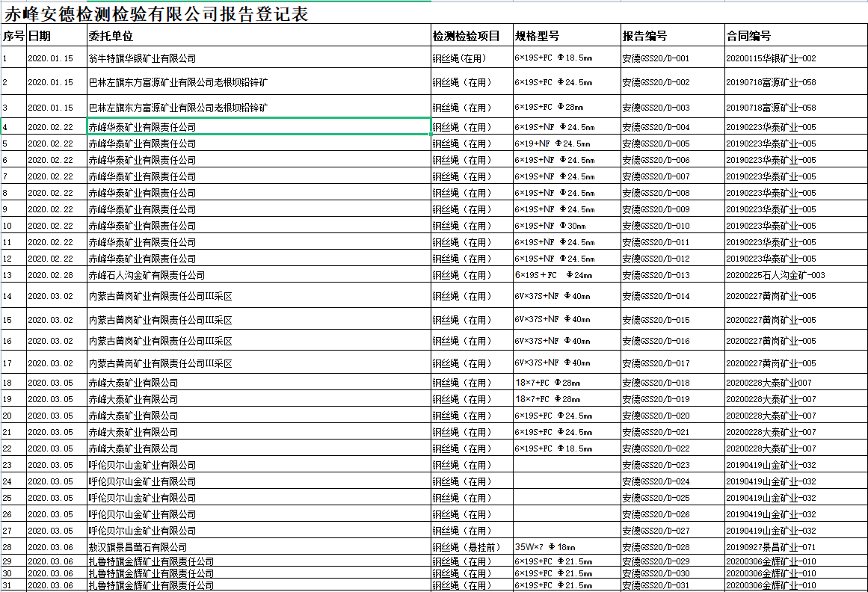The height and width of the screenshot is (592, 868).
Task: Select the "报告编号" header cell
Action: 673,36
